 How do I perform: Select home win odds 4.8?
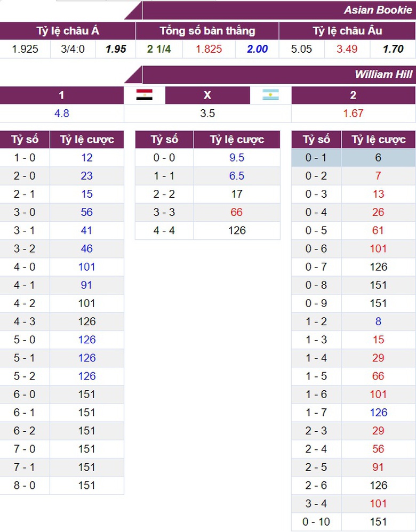62,114
